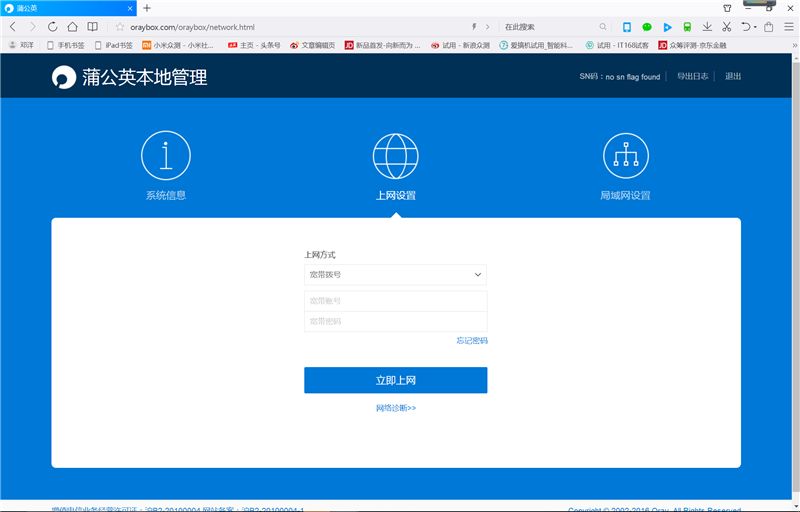Image resolution: width=800 pixels, height=512 pixels.
Task: Click the 导出日志 link in header
Action: [x=692, y=76]
